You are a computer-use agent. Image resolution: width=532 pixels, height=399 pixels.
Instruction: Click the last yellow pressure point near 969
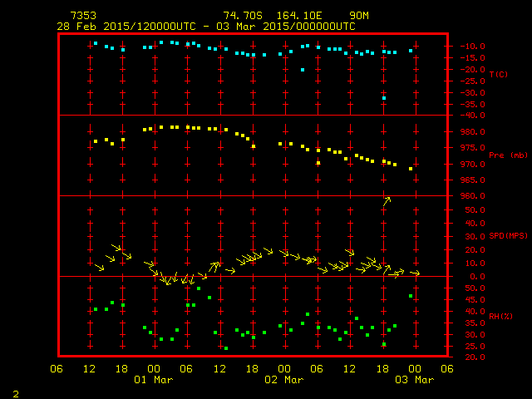click(411, 169)
